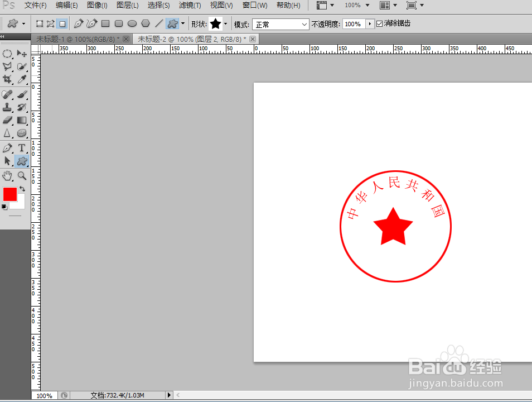The width and height of the screenshot is (532, 402).
Task: Select the Move tool
Action: tap(22, 54)
